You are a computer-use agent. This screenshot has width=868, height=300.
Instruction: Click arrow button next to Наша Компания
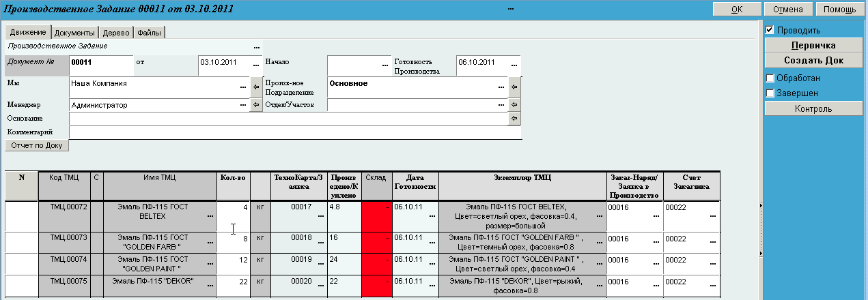click(x=255, y=87)
